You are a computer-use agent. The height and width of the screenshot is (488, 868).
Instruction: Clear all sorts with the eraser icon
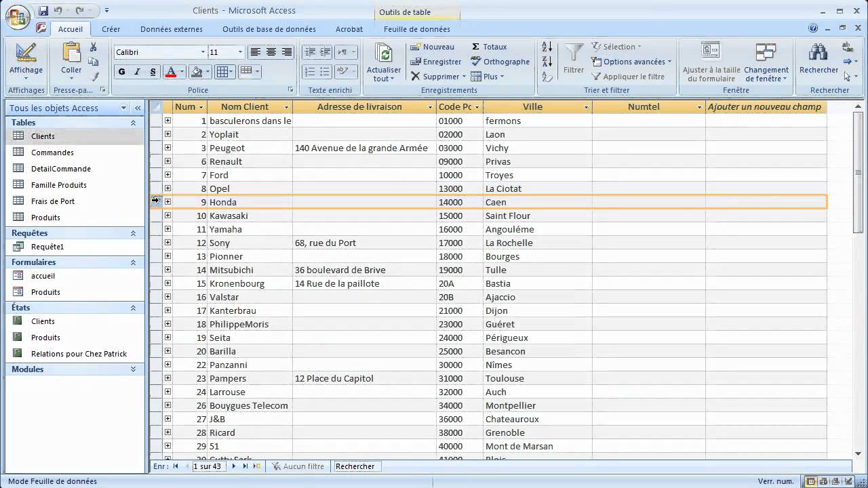tap(547, 77)
